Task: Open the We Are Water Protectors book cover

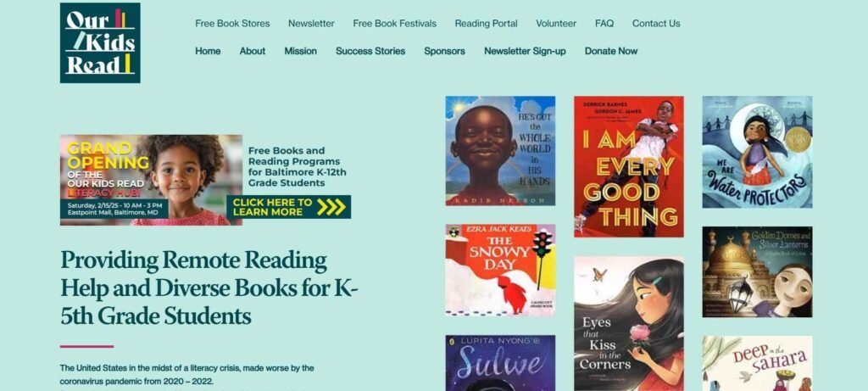Action: point(757,153)
